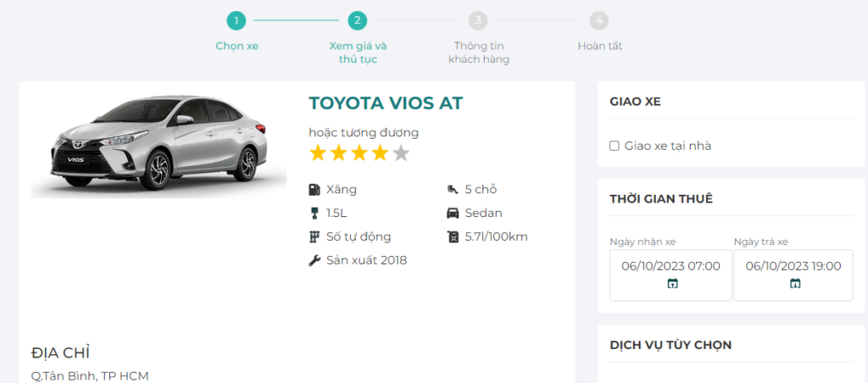Enable the Giao xe tại nhà checkbox

click(x=615, y=146)
